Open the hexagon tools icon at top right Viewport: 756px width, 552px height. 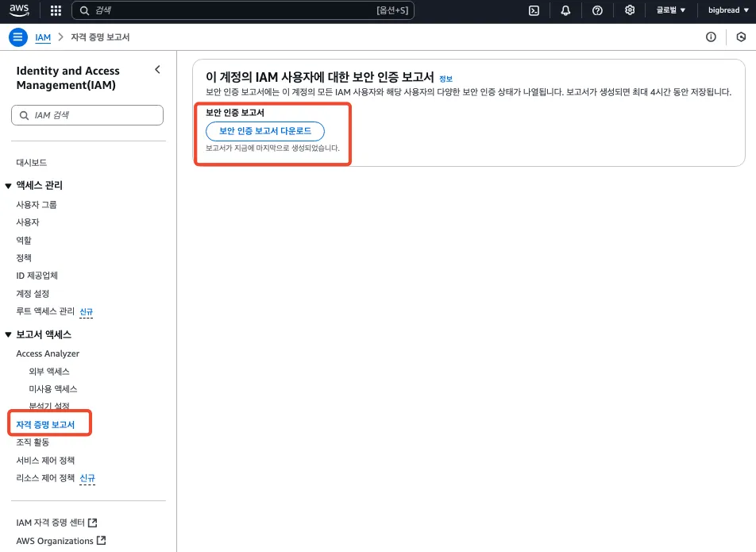tap(741, 37)
